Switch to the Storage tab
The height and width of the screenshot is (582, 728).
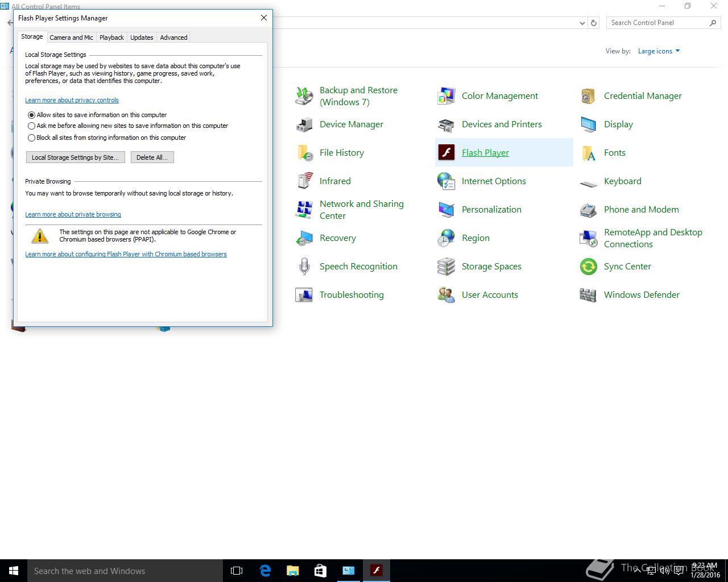click(32, 36)
